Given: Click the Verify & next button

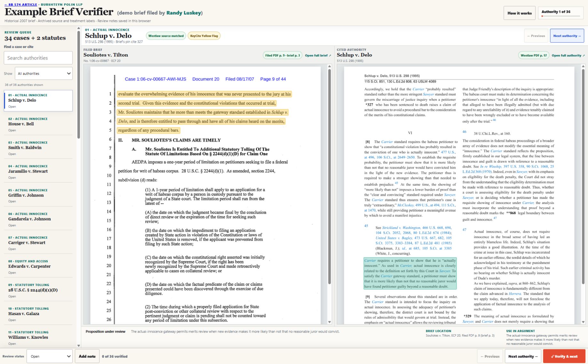Looking at the screenshot, I should click(564, 356).
